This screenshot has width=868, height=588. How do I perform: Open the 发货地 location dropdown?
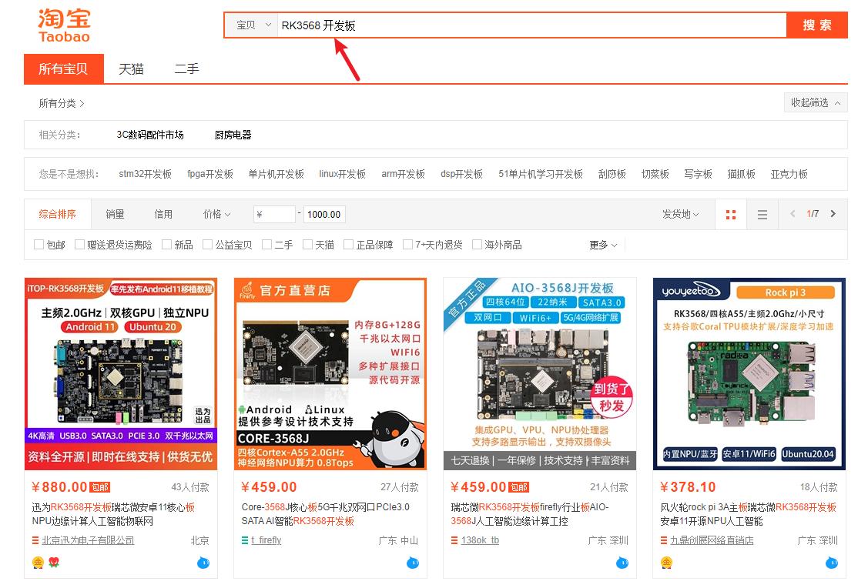679,215
